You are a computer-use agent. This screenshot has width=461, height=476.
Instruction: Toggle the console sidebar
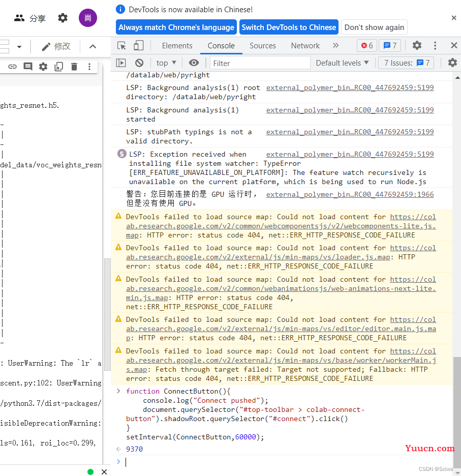pyautogui.click(x=121, y=63)
